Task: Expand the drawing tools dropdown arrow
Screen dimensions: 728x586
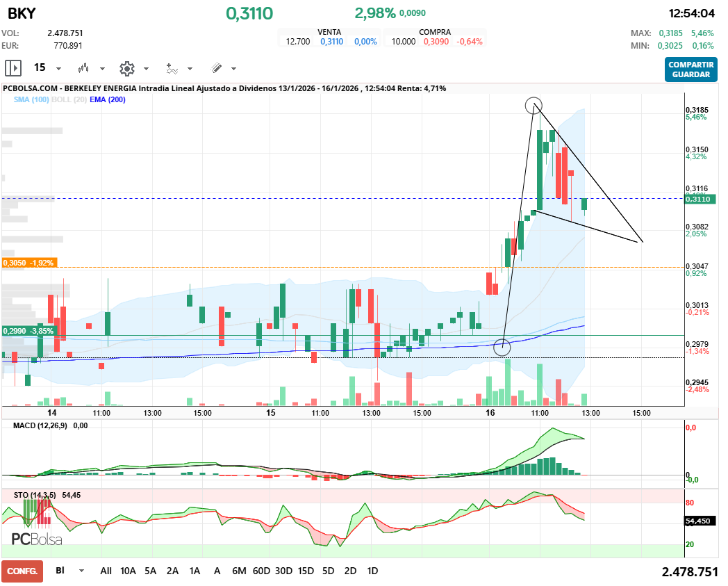Action: [233, 69]
